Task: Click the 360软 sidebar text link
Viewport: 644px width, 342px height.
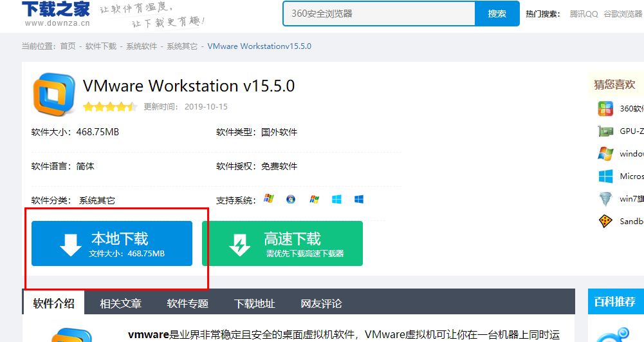Action: point(632,108)
